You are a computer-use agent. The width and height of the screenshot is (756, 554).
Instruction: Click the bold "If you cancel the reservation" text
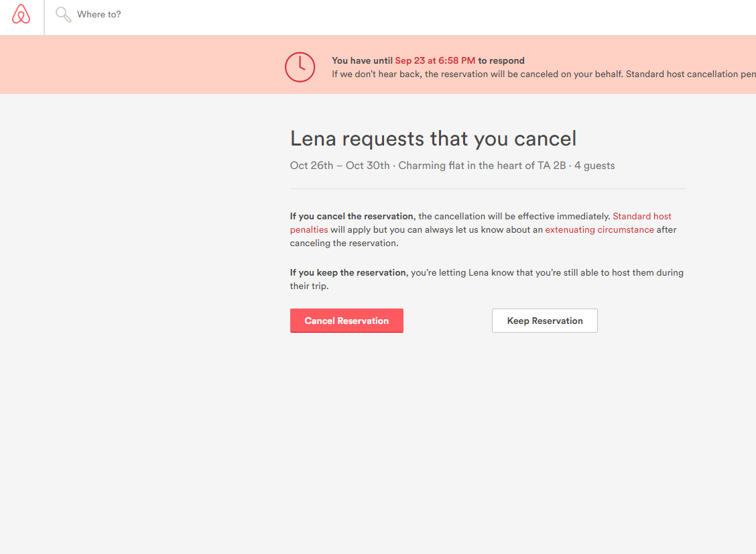pyautogui.click(x=351, y=217)
